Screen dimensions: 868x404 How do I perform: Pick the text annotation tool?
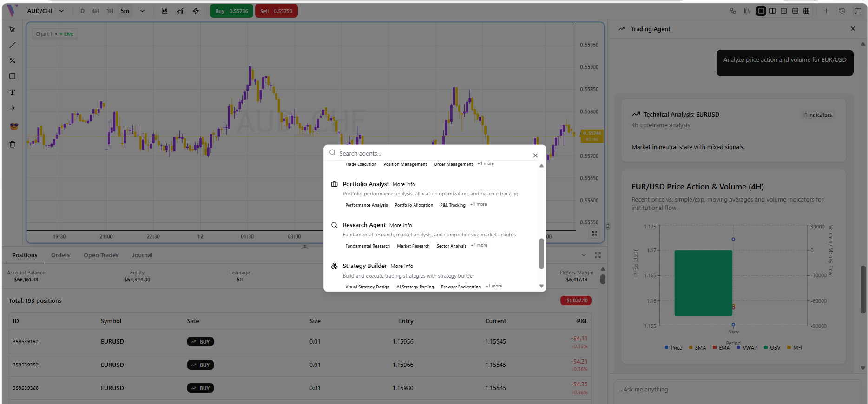tap(13, 92)
